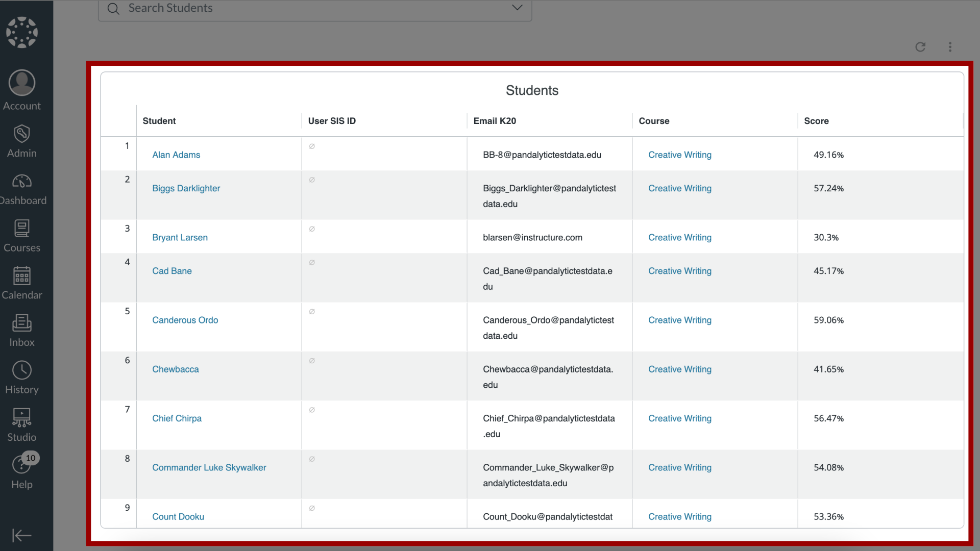Open Creative Writing course for Biggs Darklighter

tap(680, 188)
